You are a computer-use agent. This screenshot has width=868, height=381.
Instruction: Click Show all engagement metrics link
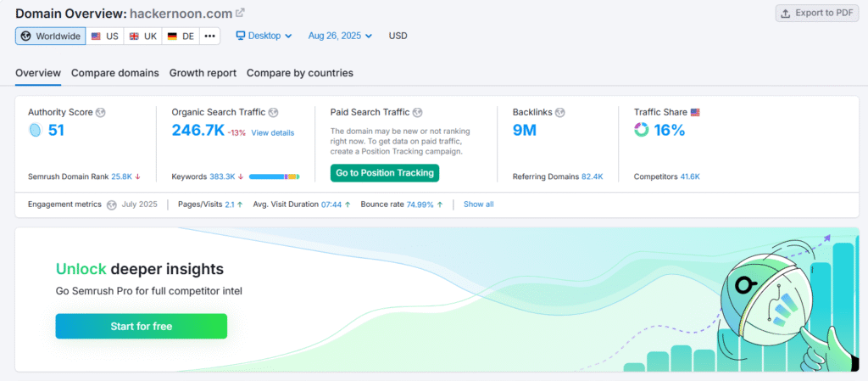click(x=479, y=205)
